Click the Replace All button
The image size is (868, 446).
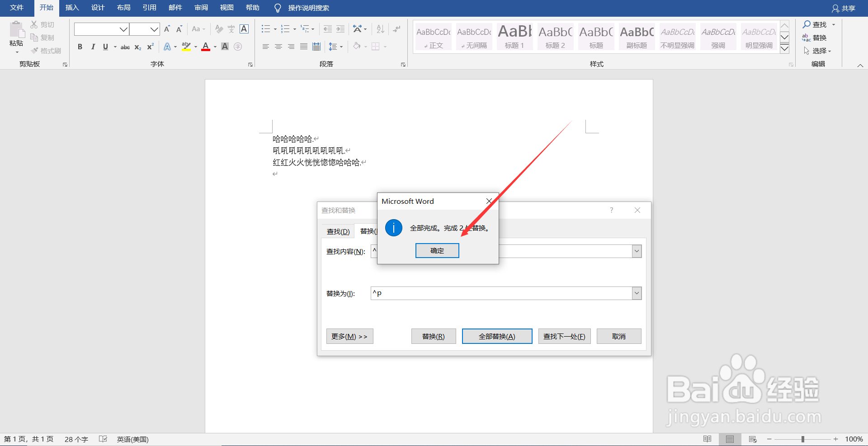[497, 337]
